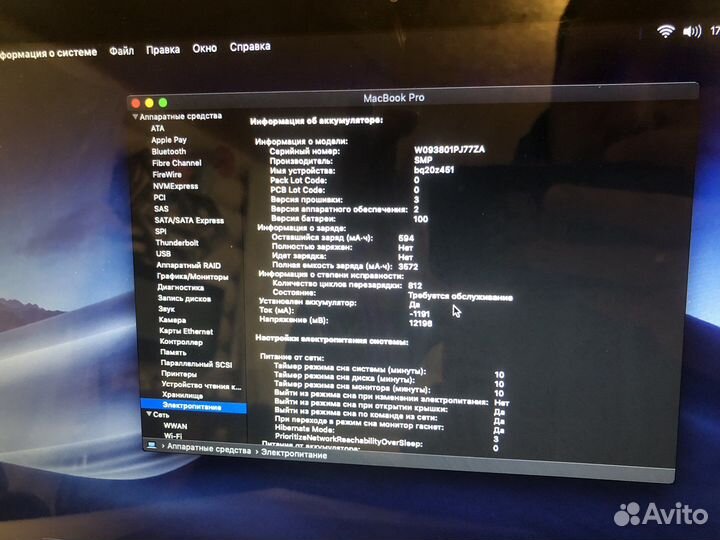Image resolution: width=720 pixels, height=540 pixels.
Task: Click the MacBook Pro window title
Action: [x=394, y=98]
